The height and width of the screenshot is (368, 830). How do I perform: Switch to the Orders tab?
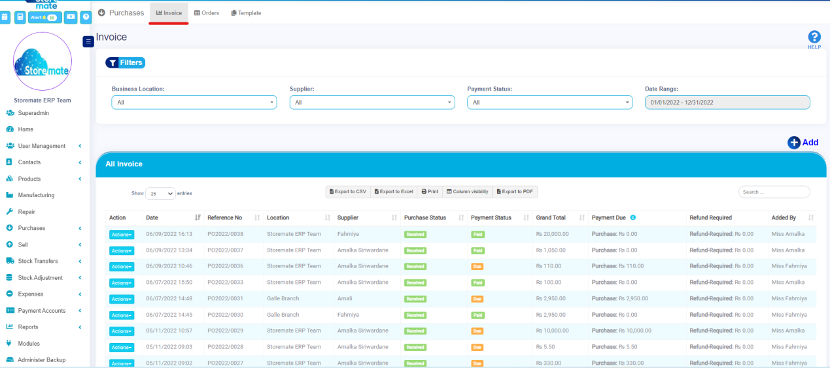coord(206,13)
